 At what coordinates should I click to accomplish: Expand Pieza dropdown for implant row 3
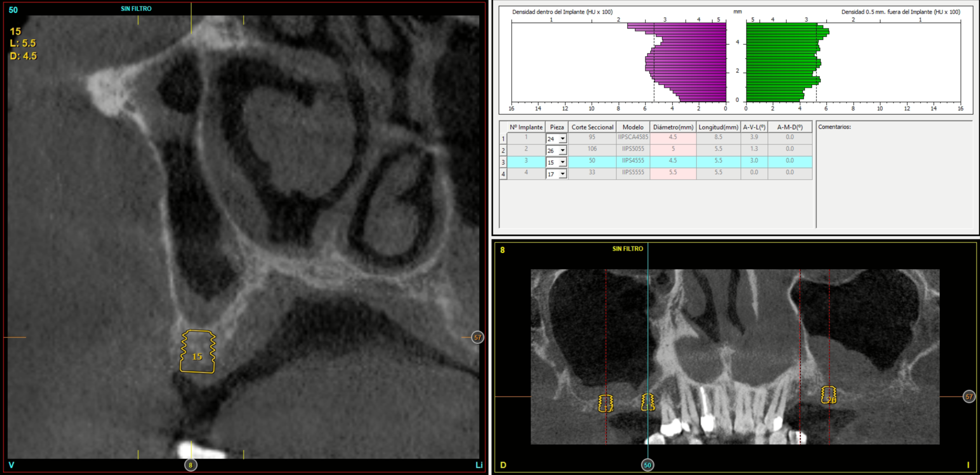[x=562, y=162]
